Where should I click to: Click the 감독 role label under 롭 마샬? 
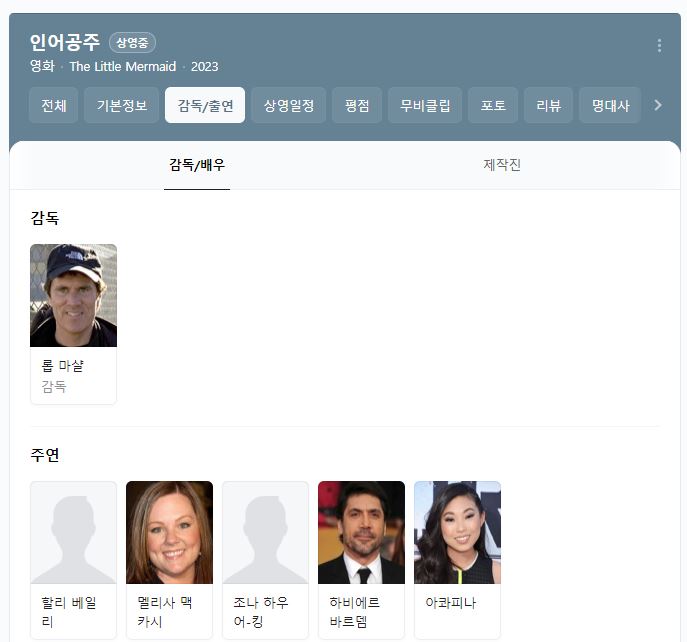click(53, 386)
